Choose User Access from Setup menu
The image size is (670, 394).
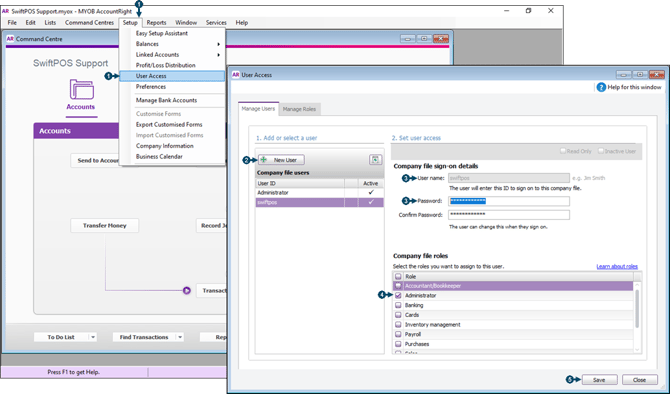click(x=172, y=76)
